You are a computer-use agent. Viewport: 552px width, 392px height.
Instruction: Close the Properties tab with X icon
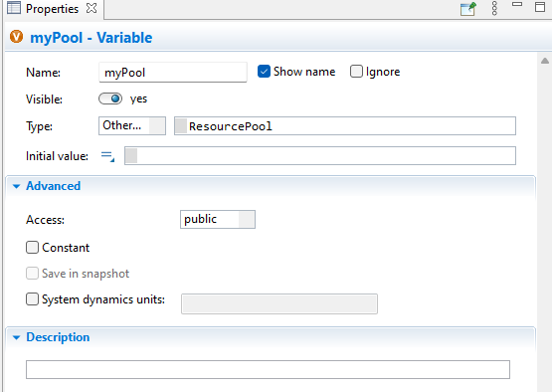92,8
